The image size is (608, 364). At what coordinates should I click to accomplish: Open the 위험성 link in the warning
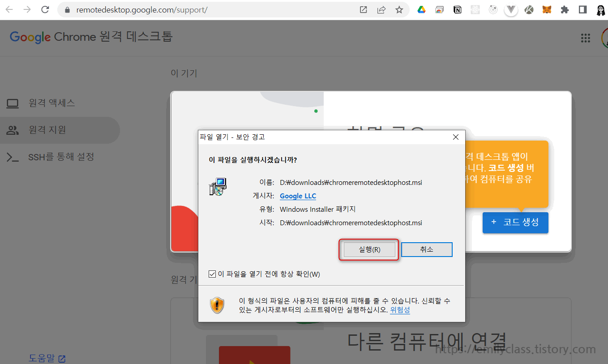[400, 310]
